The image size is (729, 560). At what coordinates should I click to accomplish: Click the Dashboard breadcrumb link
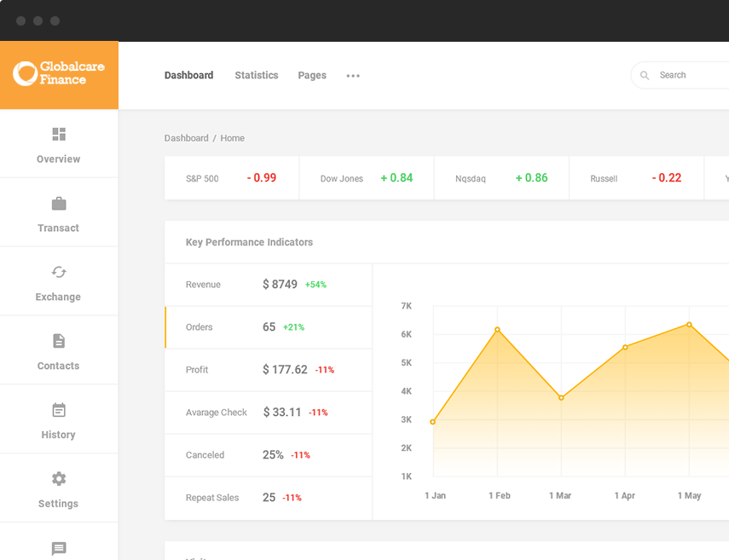click(x=186, y=138)
